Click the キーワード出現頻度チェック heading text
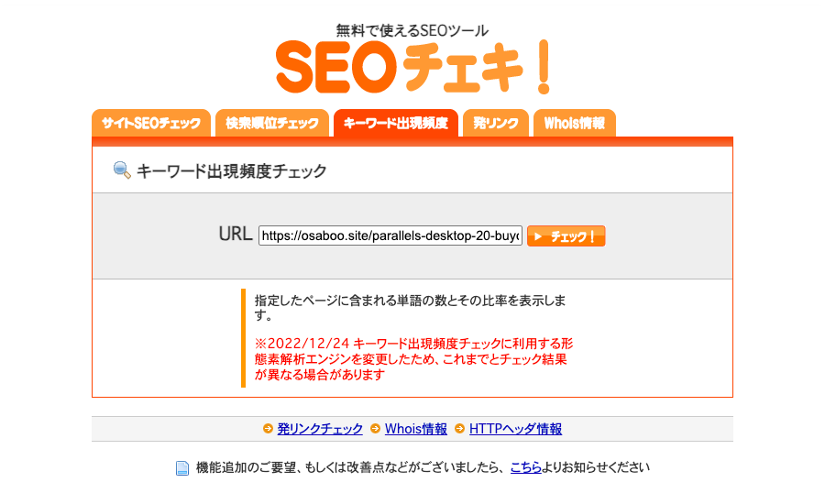The height and width of the screenshot is (504, 825). (x=232, y=171)
